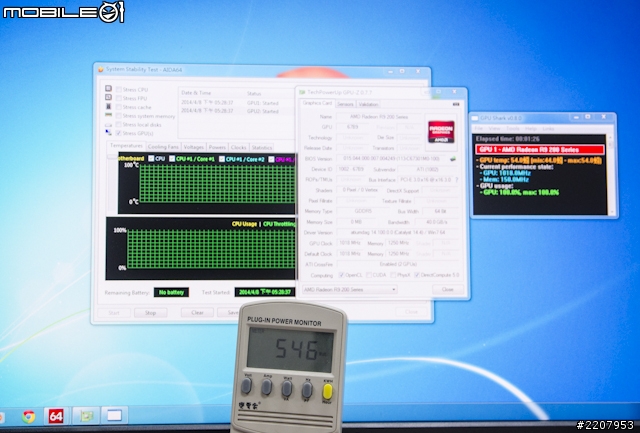Click the GPU-Z screenshot camera icon

point(456,104)
